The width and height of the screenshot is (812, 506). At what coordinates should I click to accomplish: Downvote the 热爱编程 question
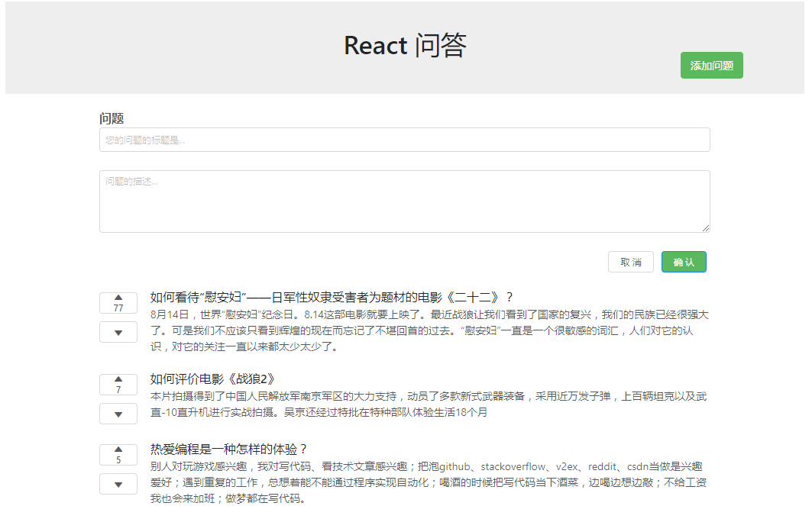coord(118,485)
